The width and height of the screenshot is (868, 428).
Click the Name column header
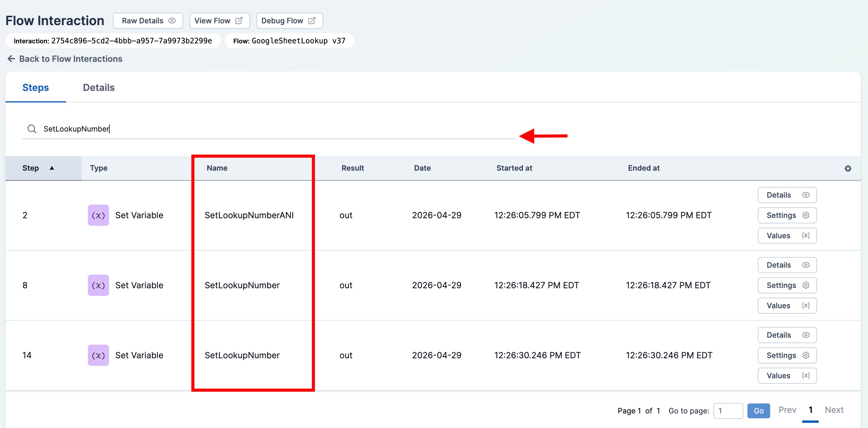[x=217, y=168]
